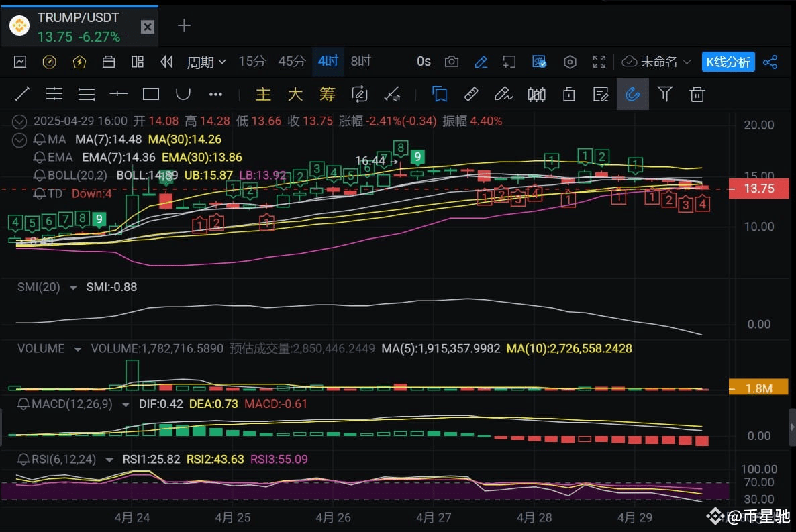Open the K线分析 button
Screen dimensions: 796x532
click(x=728, y=62)
